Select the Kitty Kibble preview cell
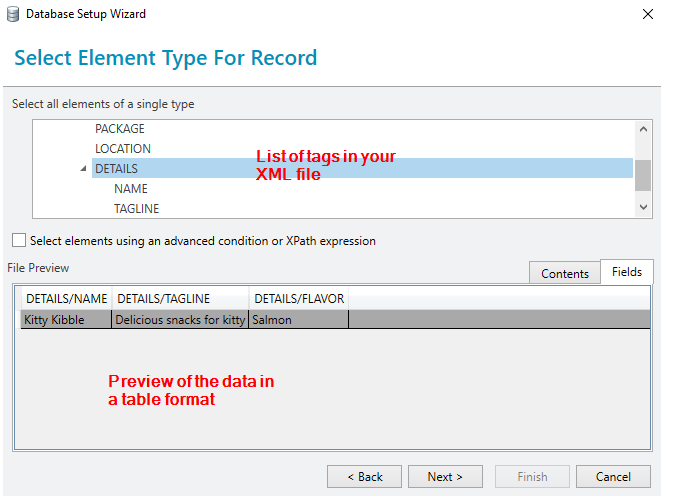 (x=66, y=320)
